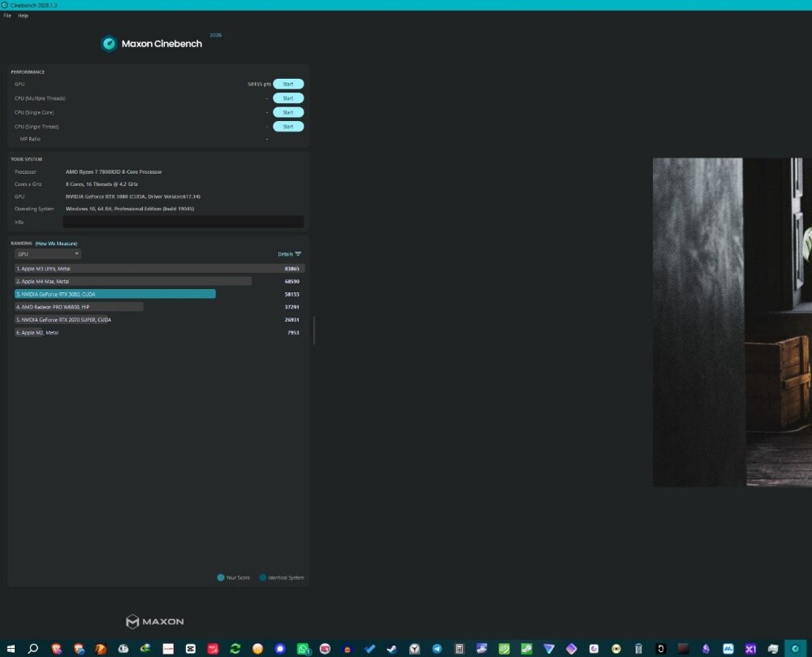Screen dimensions: 812x657
Task: Click the 7953 score value
Action: [294, 333]
